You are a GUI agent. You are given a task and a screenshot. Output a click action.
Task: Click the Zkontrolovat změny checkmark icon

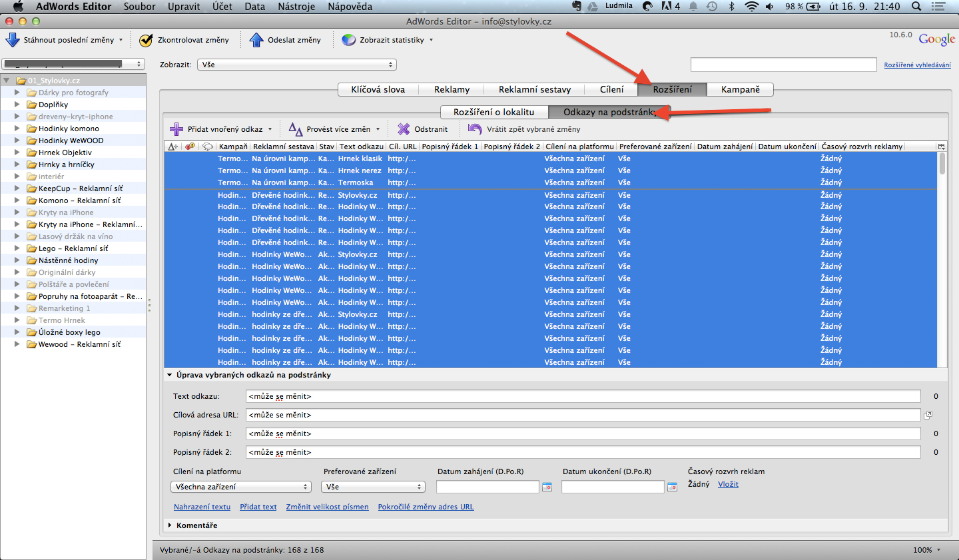click(146, 40)
